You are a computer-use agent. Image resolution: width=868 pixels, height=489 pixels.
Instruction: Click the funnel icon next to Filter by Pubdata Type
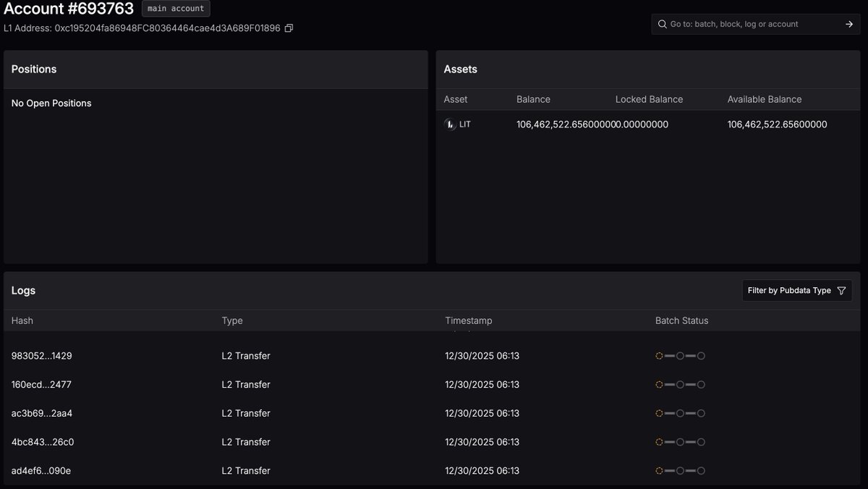pos(841,290)
